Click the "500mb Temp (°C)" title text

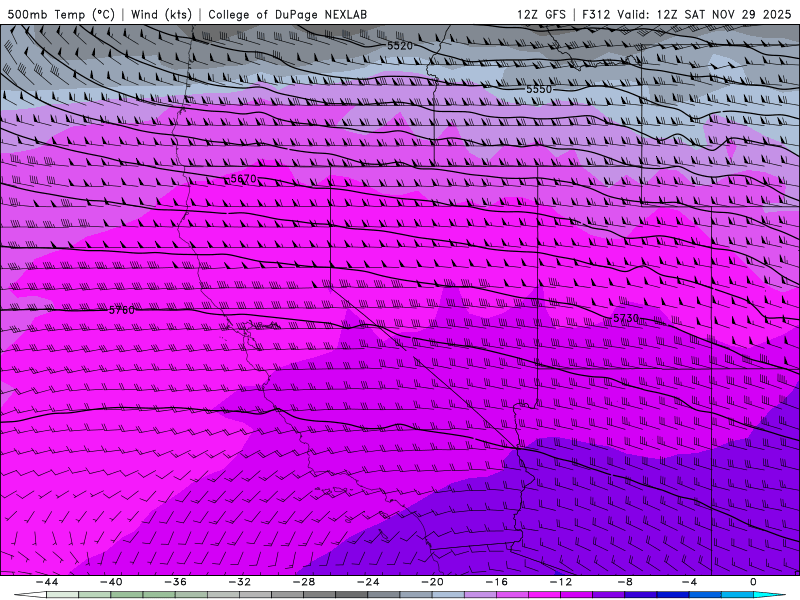pyautogui.click(x=61, y=14)
